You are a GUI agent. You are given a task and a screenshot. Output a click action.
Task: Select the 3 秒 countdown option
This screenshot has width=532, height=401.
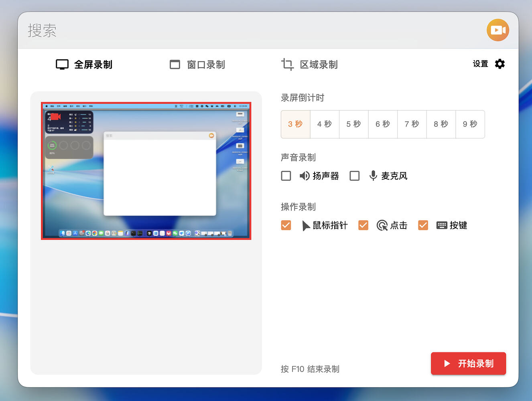[296, 124]
